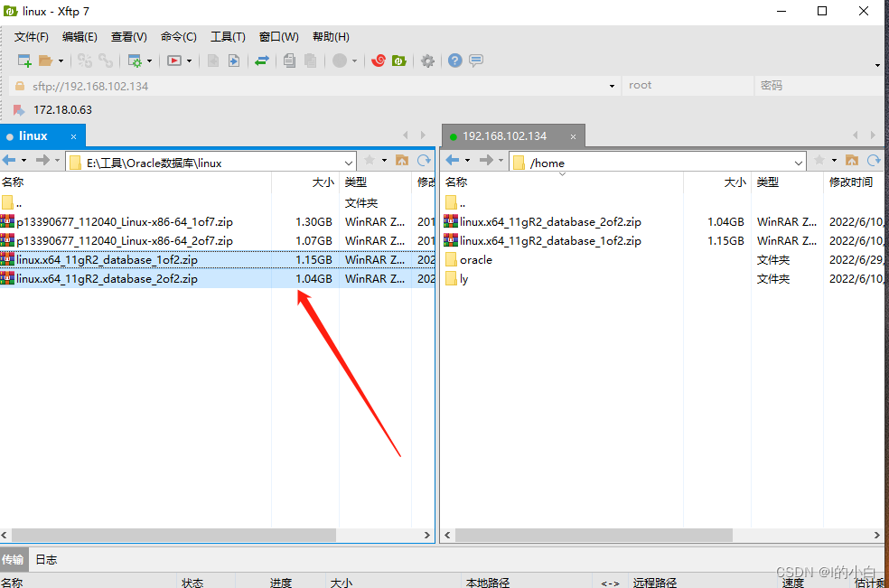Click the transfer-right (upload) page icon

[234, 61]
